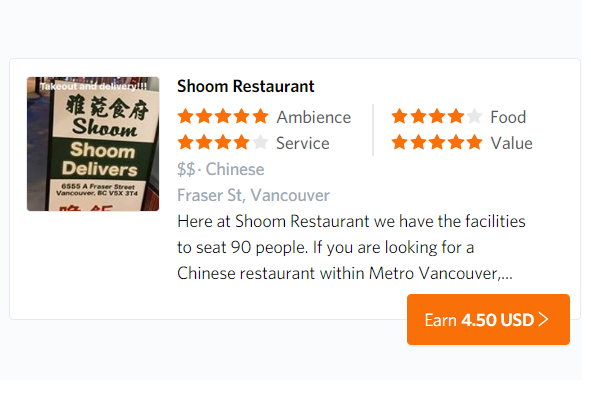Click the first Food rating star

tap(400, 117)
